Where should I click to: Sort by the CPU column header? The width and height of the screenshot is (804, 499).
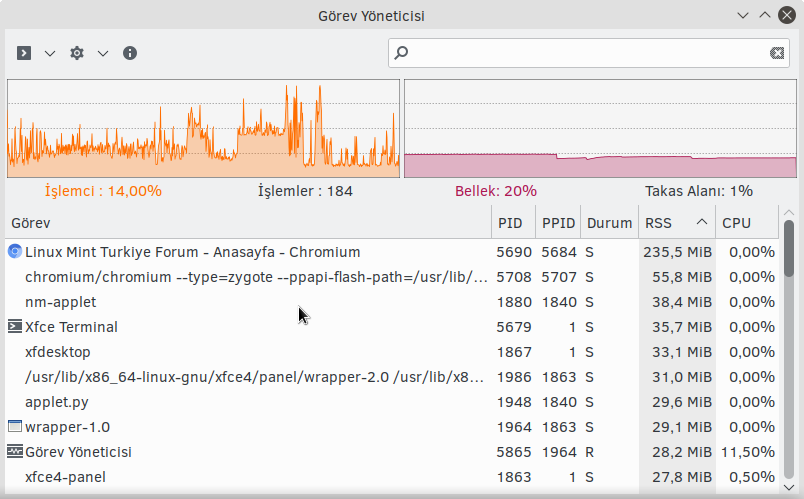[x=747, y=223]
